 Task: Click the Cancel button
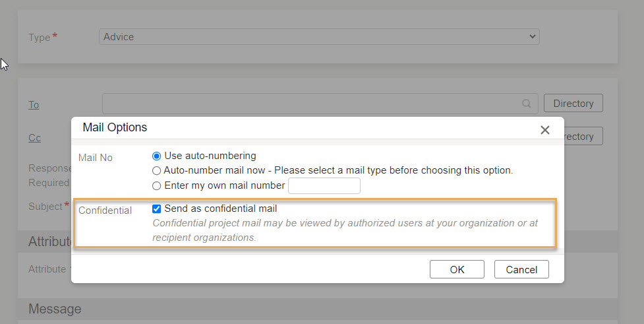521,269
